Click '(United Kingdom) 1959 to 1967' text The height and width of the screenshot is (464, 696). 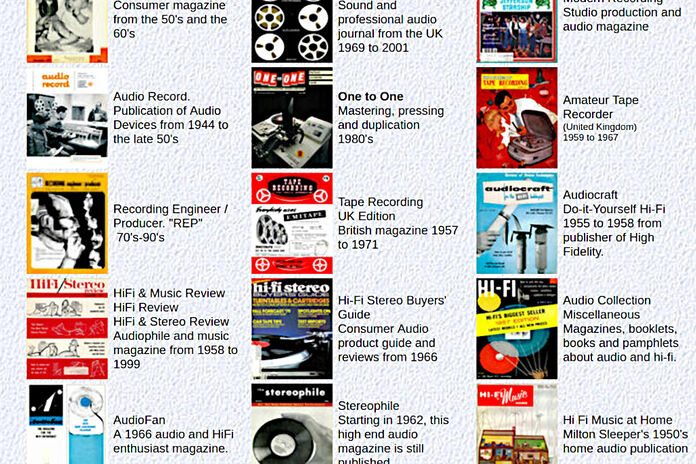tap(600, 132)
